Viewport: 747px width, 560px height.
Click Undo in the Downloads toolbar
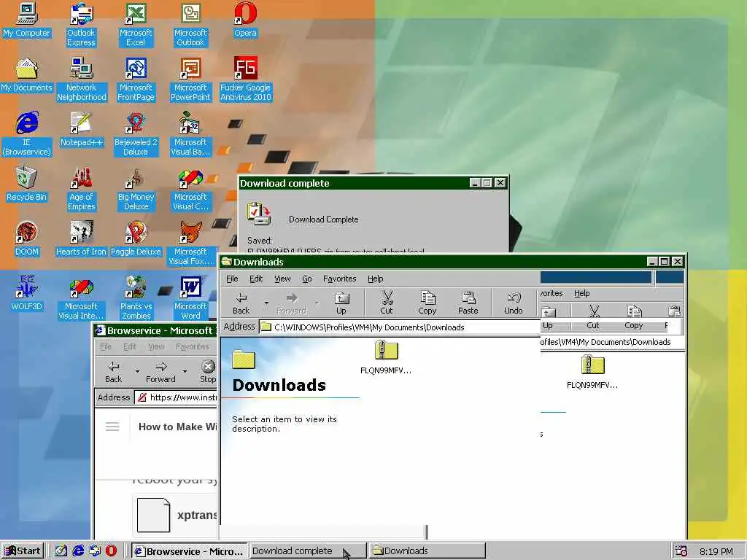click(514, 303)
